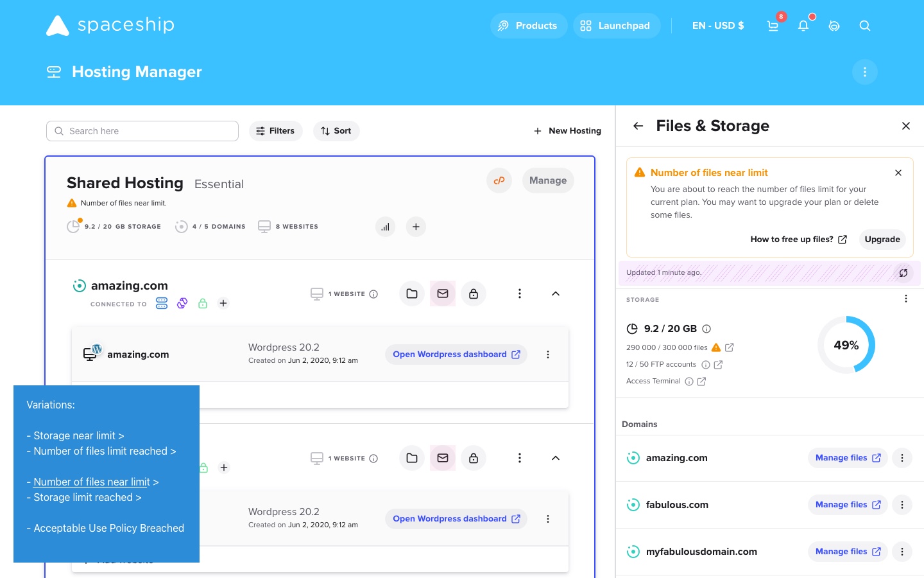924x578 pixels.
Task: Open Wordpress dashboard for amazing.com
Action: [x=456, y=355]
